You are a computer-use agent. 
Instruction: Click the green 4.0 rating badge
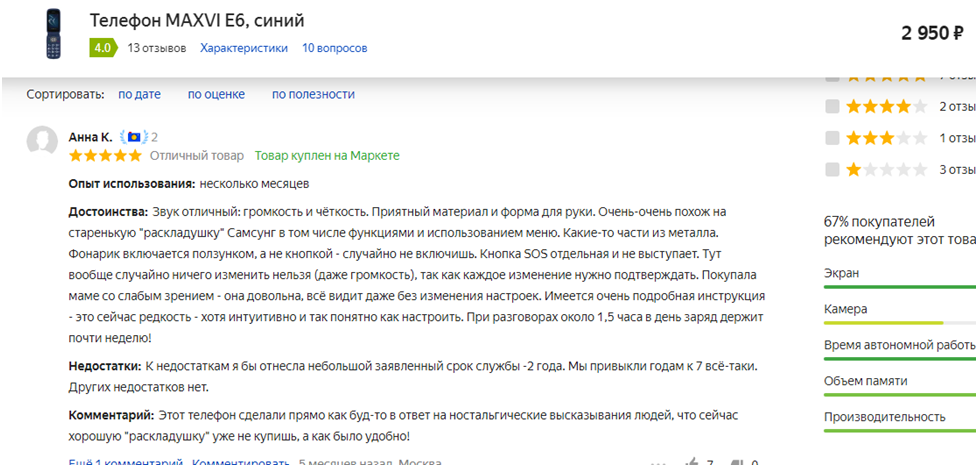click(102, 48)
